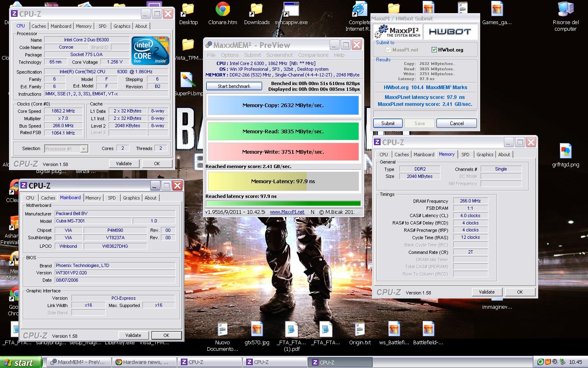Open the www.MaxxPI.net link
The image size is (588, 368).
(287, 212)
